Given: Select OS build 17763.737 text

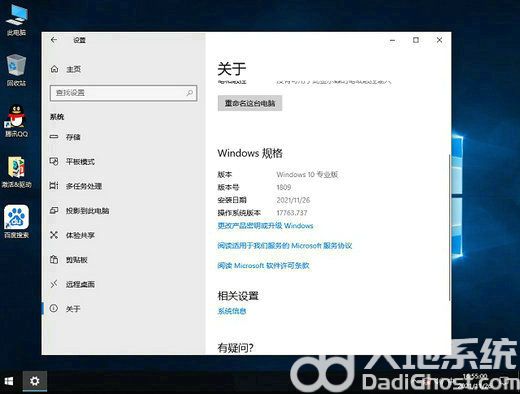Looking at the screenshot, I should click(x=292, y=213).
